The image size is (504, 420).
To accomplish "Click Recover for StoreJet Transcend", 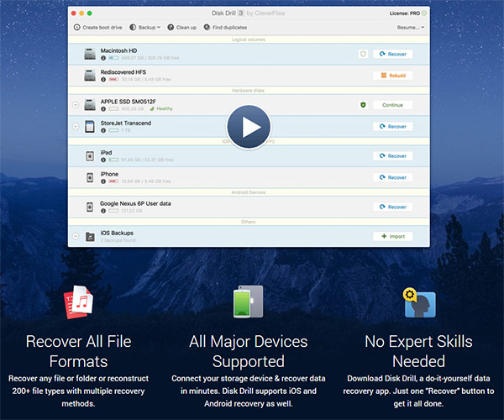I will coord(393,126).
